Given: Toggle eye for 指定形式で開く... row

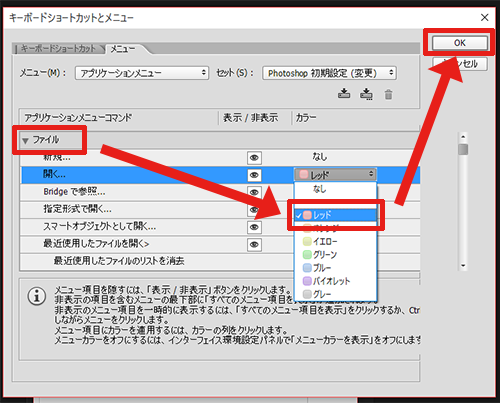Looking at the screenshot, I should pos(254,210).
